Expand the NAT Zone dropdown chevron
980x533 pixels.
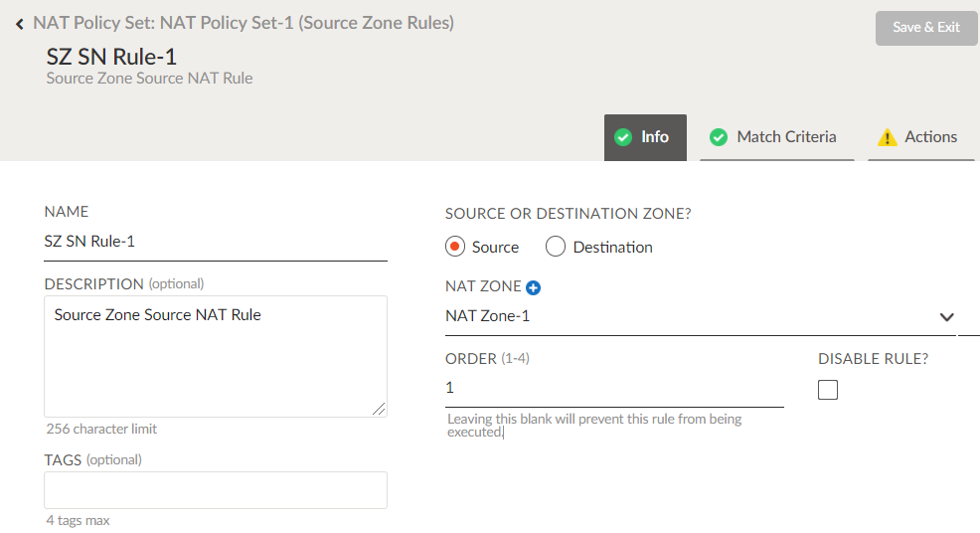pos(946,317)
